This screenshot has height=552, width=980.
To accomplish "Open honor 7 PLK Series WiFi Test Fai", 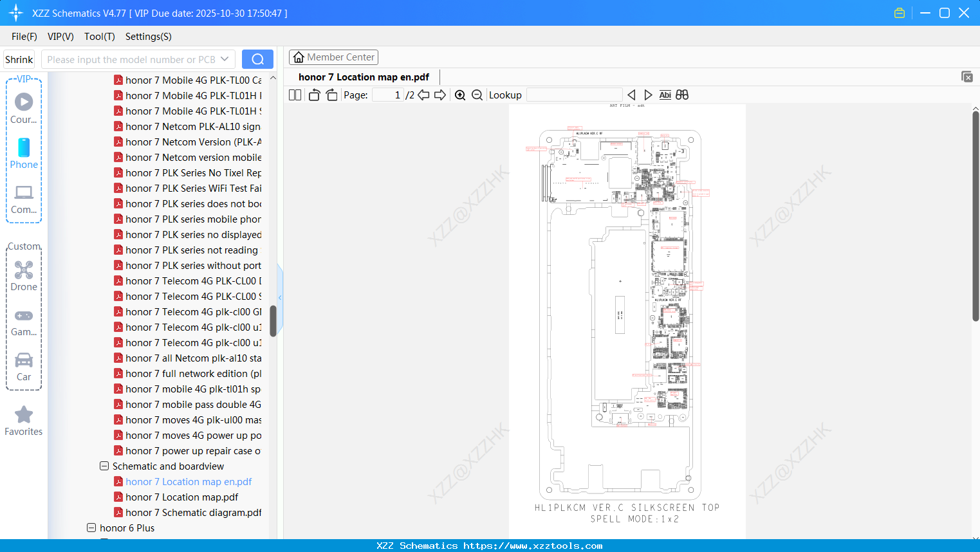I will [193, 188].
